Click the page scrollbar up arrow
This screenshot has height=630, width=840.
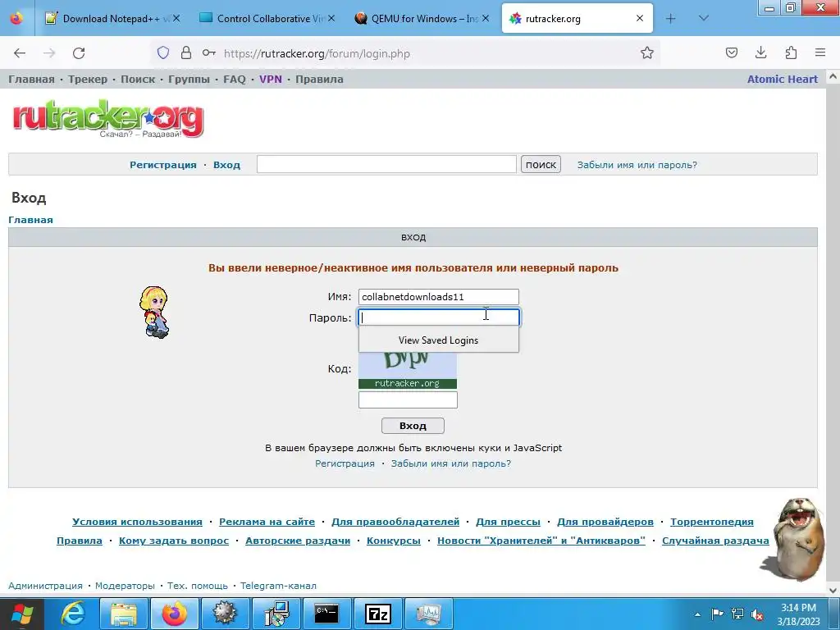[x=833, y=76]
